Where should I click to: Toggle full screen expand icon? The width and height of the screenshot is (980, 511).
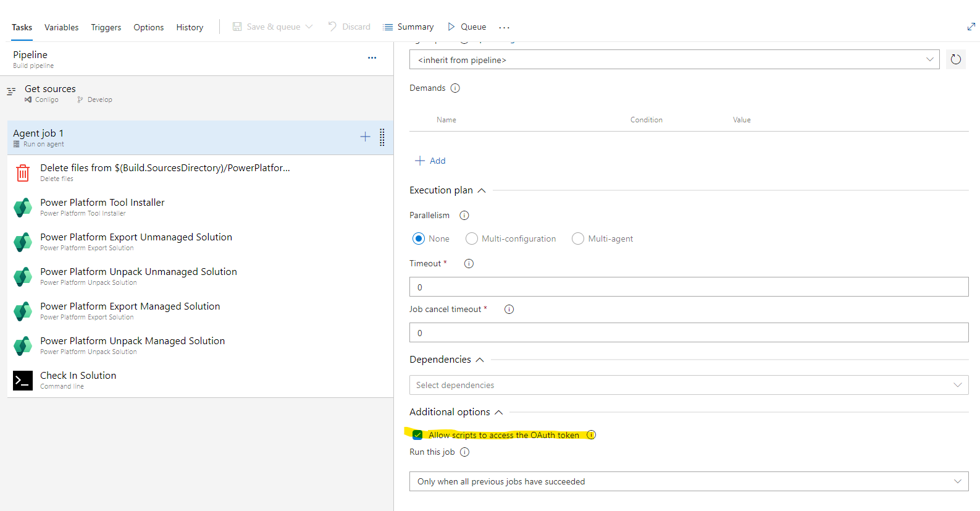(971, 27)
